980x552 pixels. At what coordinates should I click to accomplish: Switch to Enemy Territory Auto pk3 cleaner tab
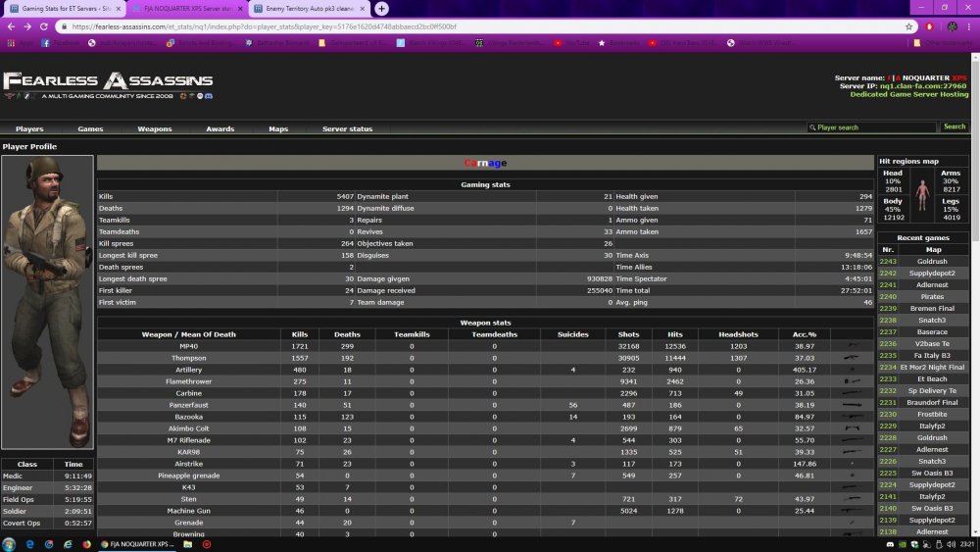point(309,9)
